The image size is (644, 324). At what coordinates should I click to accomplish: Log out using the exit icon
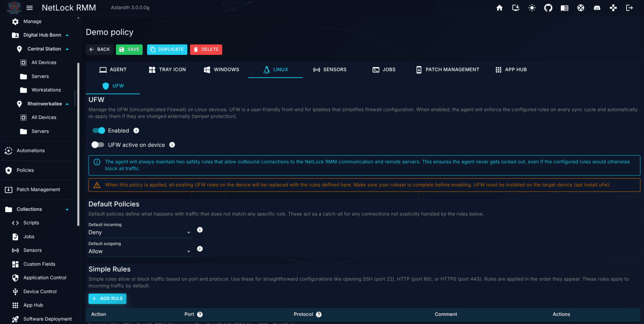629,8
